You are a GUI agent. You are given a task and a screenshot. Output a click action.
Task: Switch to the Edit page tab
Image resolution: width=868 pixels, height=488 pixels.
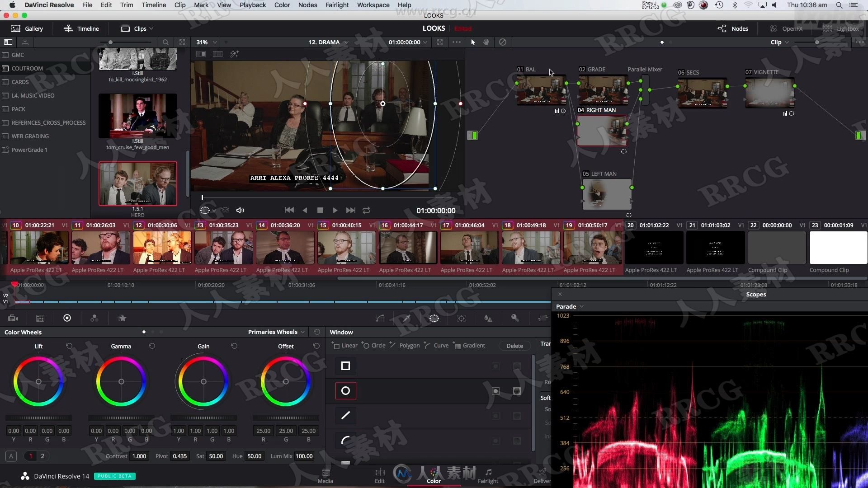pos(380,476)
